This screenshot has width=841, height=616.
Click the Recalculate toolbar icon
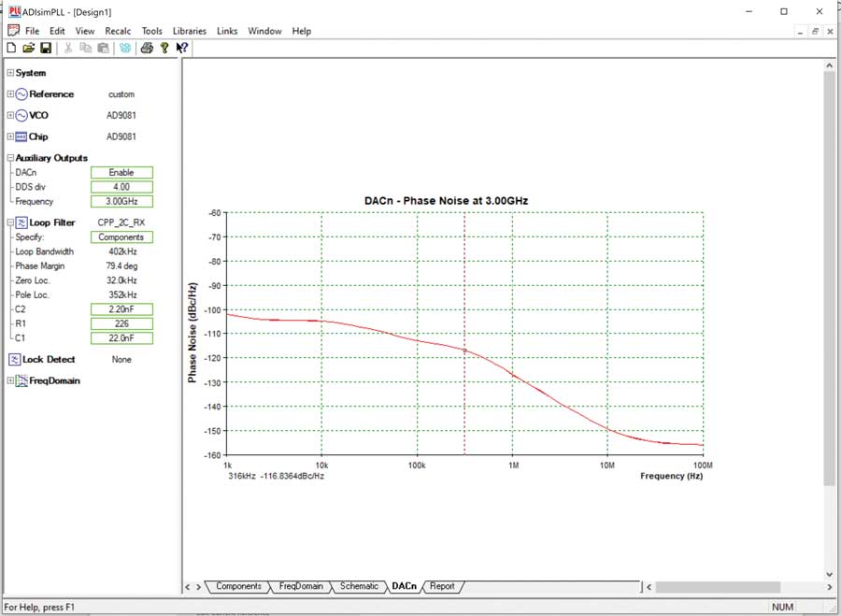(x=125, y=48)
